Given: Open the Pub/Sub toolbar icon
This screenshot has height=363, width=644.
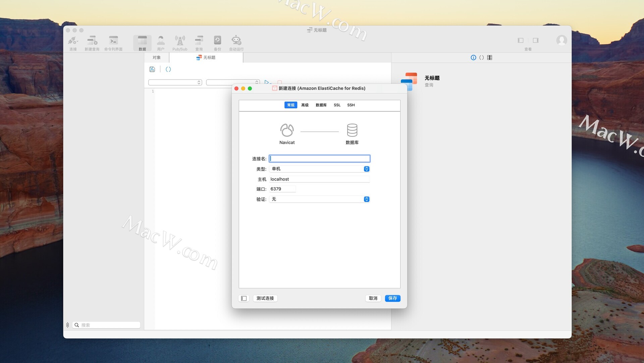Looking at the screenshot, I should point(180,43).
